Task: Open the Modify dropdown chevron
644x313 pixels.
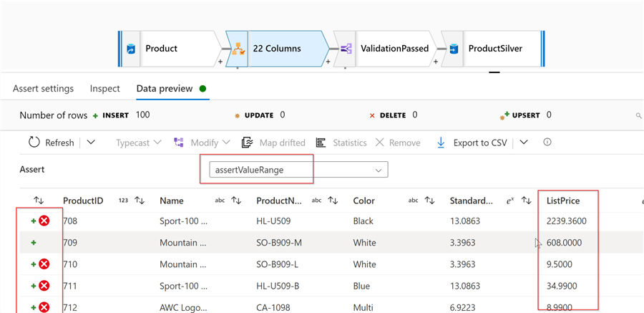Action: click(226, 143)
